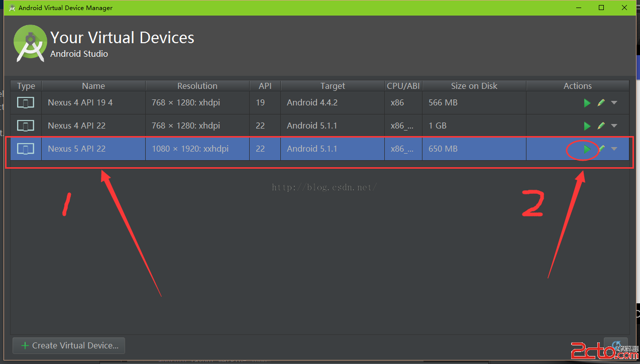Screen dimensions: 640x364
Task: Click the Size on Disk column header
Action: point(474,86)
